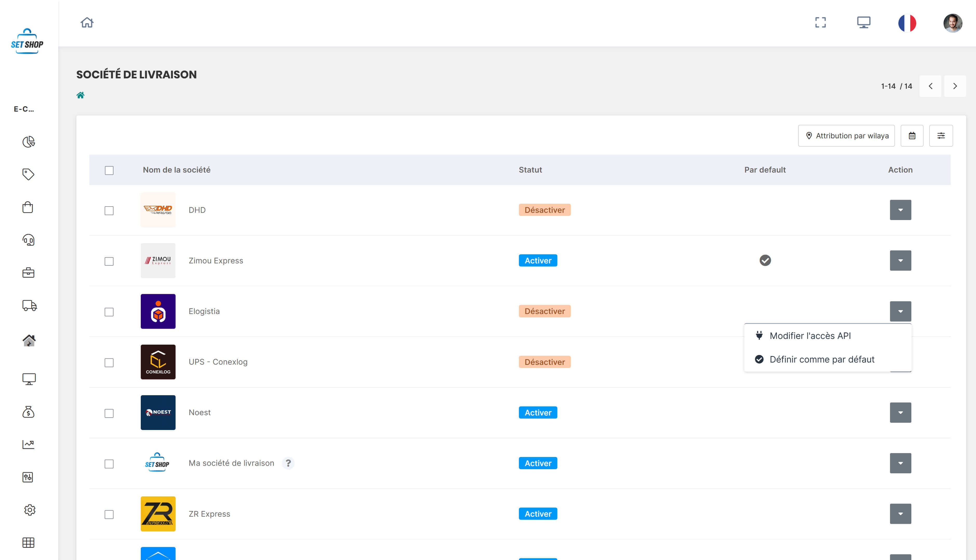Open the tags section in the sidebar

click(29, 174)
